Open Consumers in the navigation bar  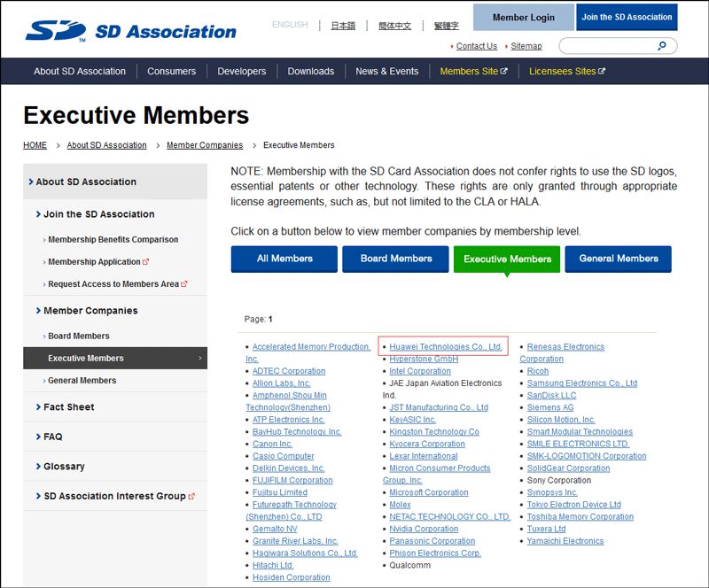pyautogui.click(x=171, y=71)
